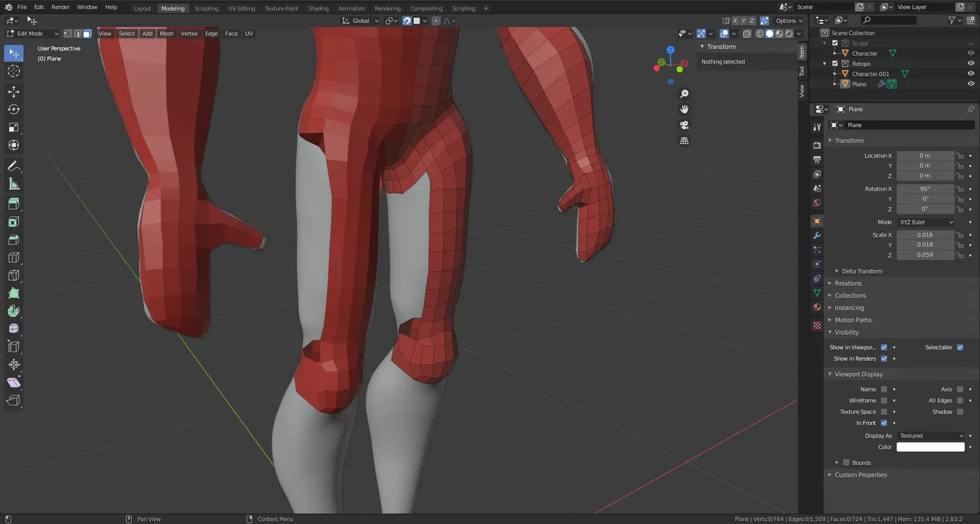Image resolution: width=980 pixels, height=524 pixels.
Task: Select the Inset Faces tool
Action: (x=14, y=222)
